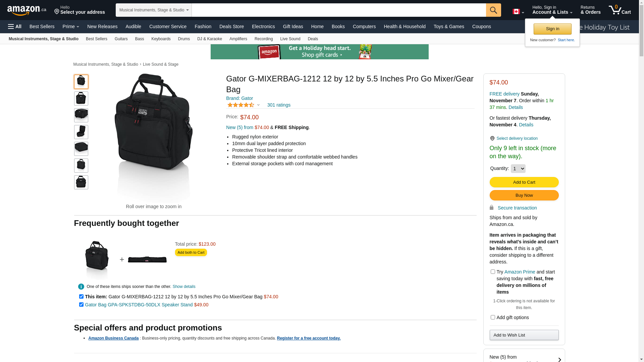
Task: Click the Amazon.ca logo
Action: point(26,10)
